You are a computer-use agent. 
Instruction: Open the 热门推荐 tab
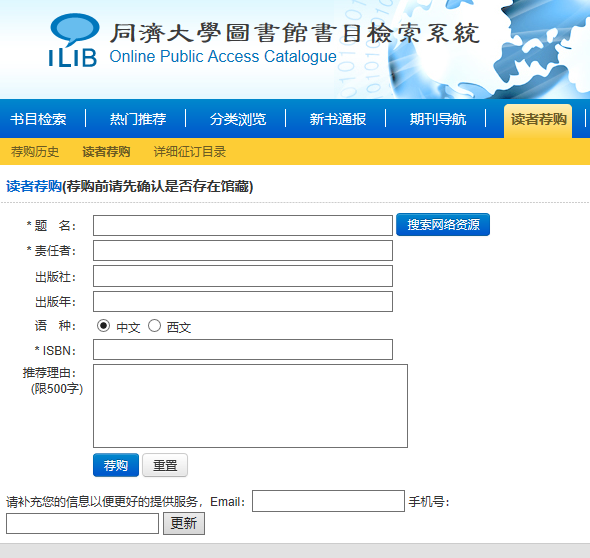(x=138, y=119)
